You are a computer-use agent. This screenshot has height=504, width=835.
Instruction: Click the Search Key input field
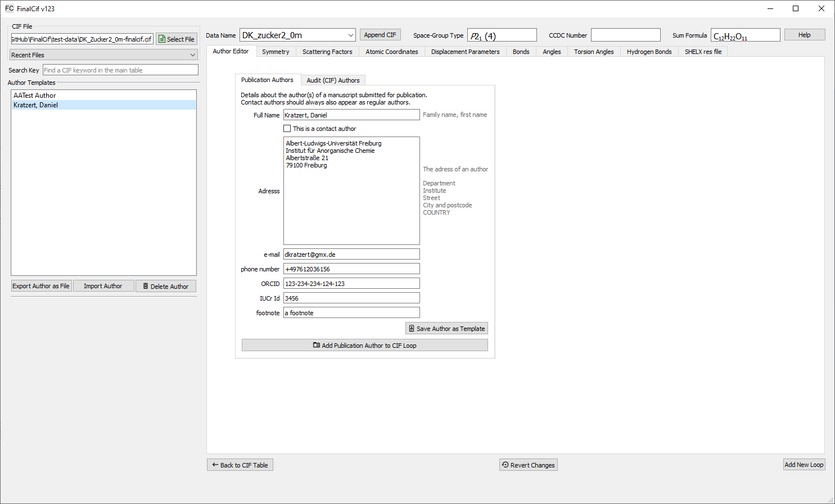tap(120, 70)
